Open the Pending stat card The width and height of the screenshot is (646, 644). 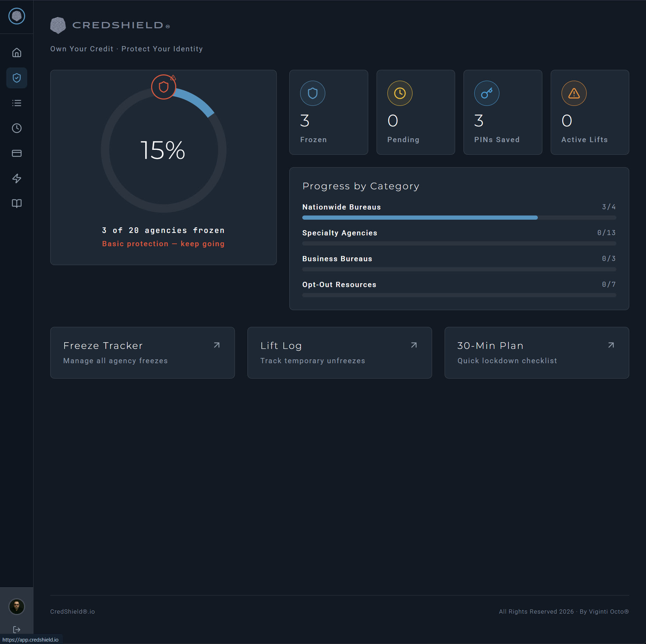click(416, 112)
